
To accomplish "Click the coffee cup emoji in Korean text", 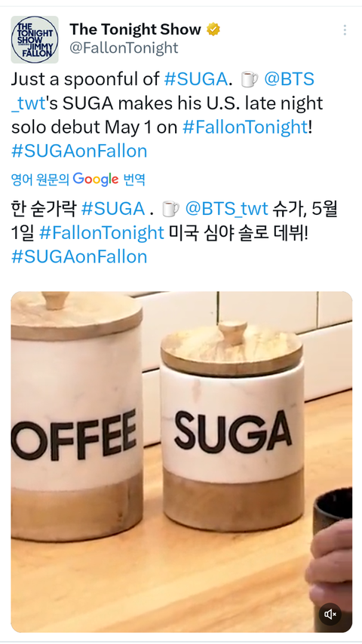I will pyautogui.click(x=170, y=209).
